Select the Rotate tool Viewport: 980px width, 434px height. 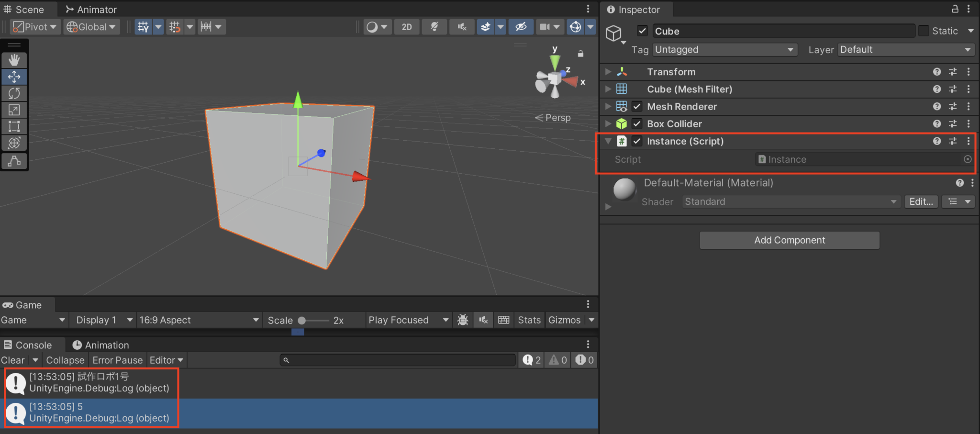coord(14,93)
